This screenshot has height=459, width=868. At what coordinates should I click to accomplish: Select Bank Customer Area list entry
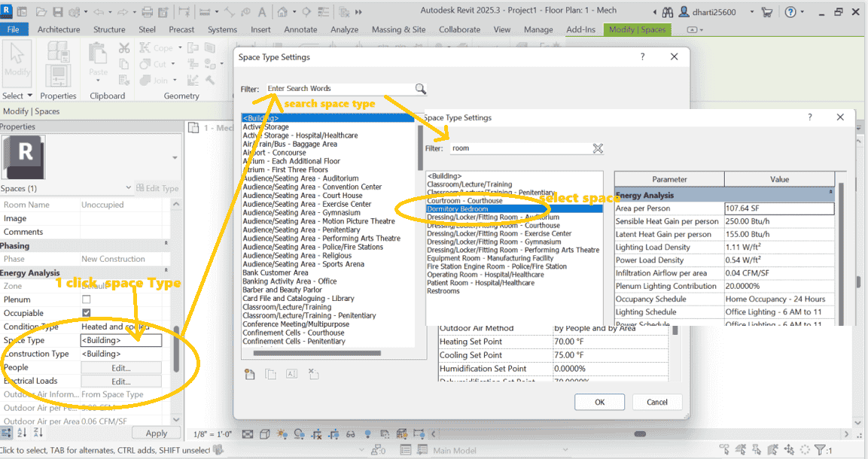coord(275,272)
